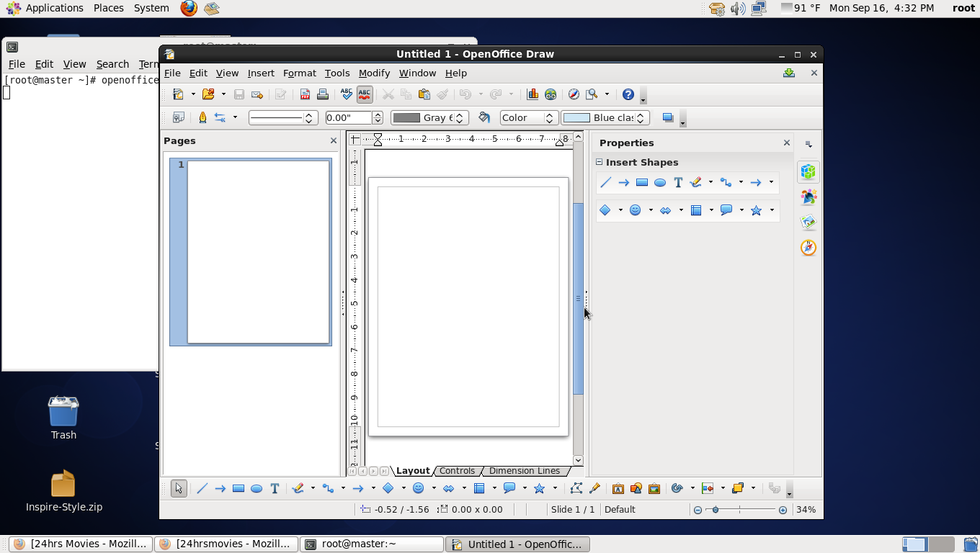Switch to root@master terminal taskbar button
The width and height of the screenshot is (980, 553).
[x=372, y=544]
